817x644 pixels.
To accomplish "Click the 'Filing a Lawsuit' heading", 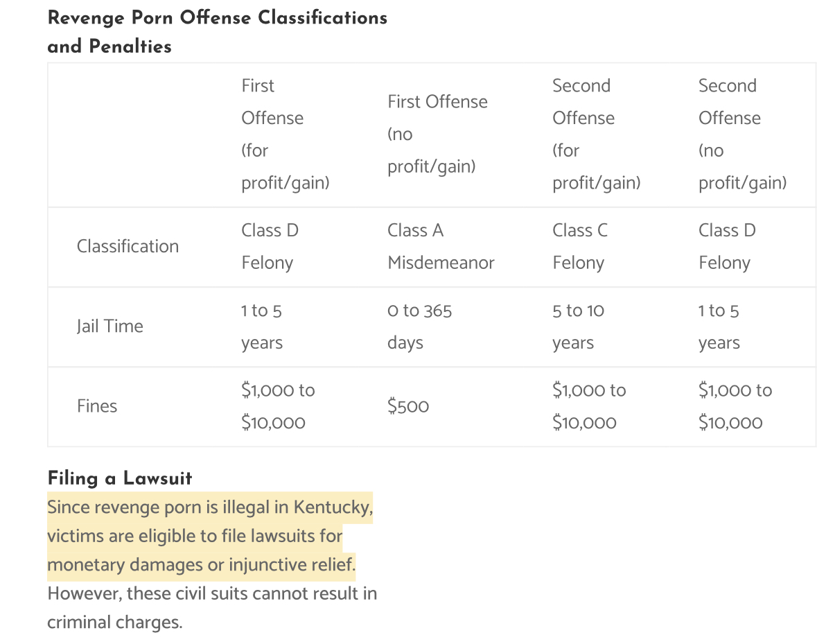I will pyautogui.click(x=120, y=478).
